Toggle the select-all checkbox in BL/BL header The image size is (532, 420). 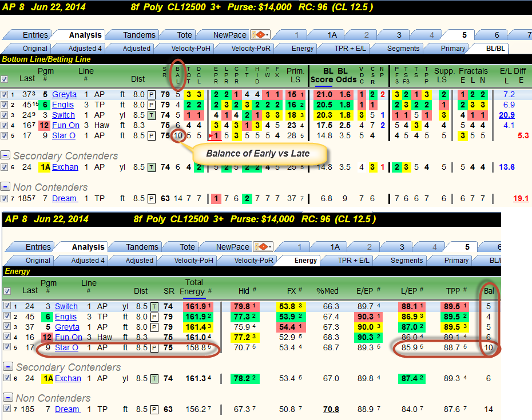4,79
